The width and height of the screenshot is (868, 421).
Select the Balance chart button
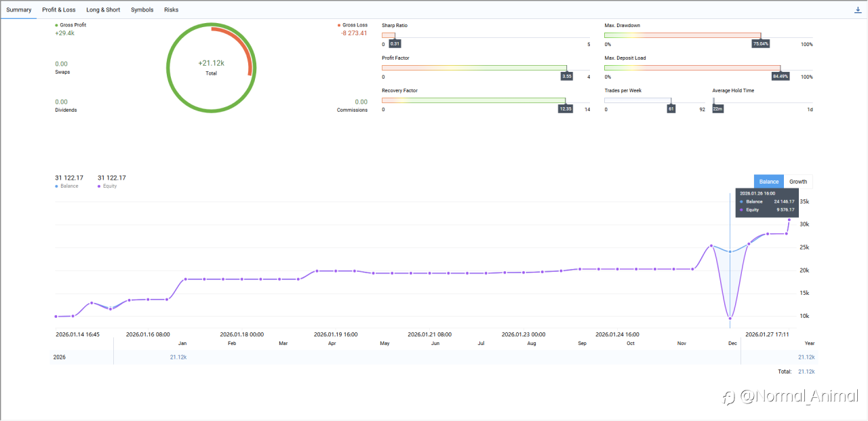768,182
